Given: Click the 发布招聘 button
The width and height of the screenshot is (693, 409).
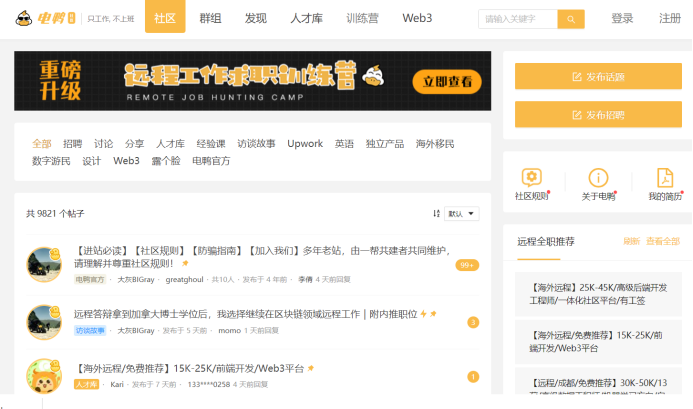Looking at the screenshot, I should click(598, 115).
